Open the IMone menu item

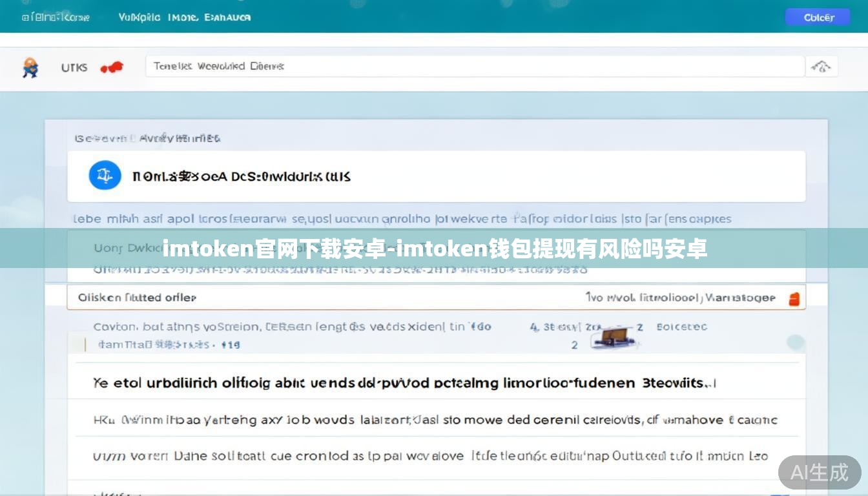[x=183, y=17]
